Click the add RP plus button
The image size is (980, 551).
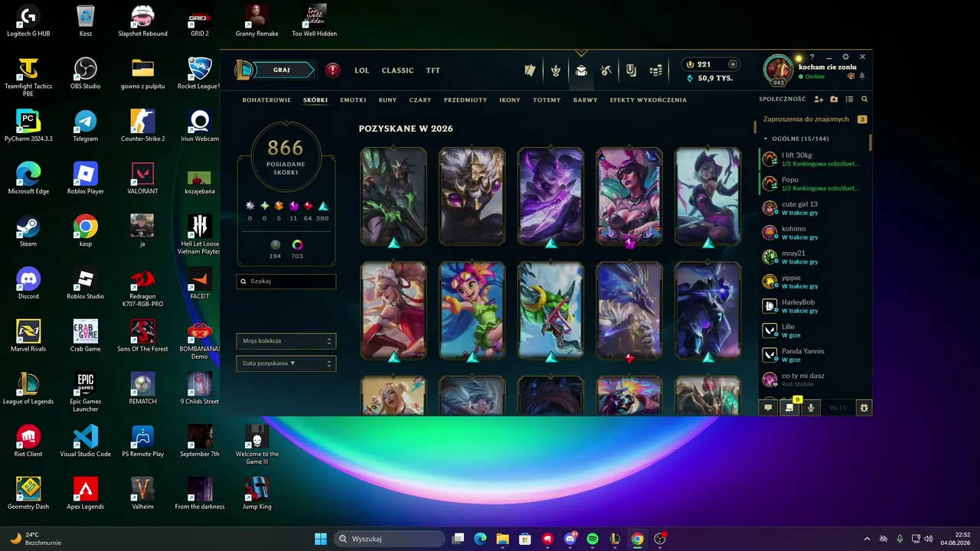click(x=733, y=64)
